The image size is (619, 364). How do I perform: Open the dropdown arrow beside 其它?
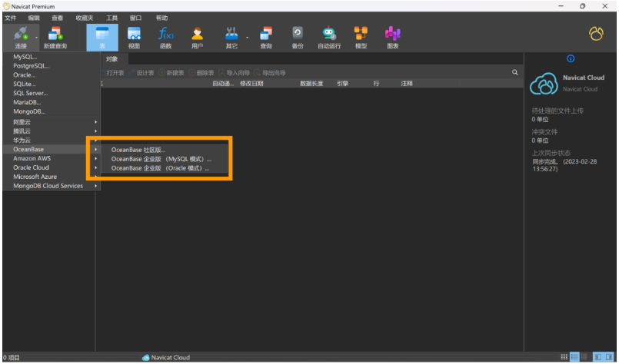(x=247, y=38)
